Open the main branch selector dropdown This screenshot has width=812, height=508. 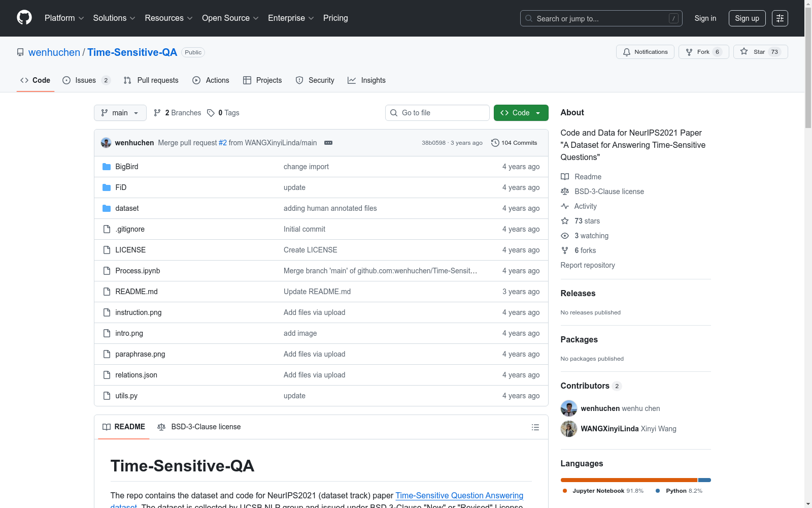[120, 113]
